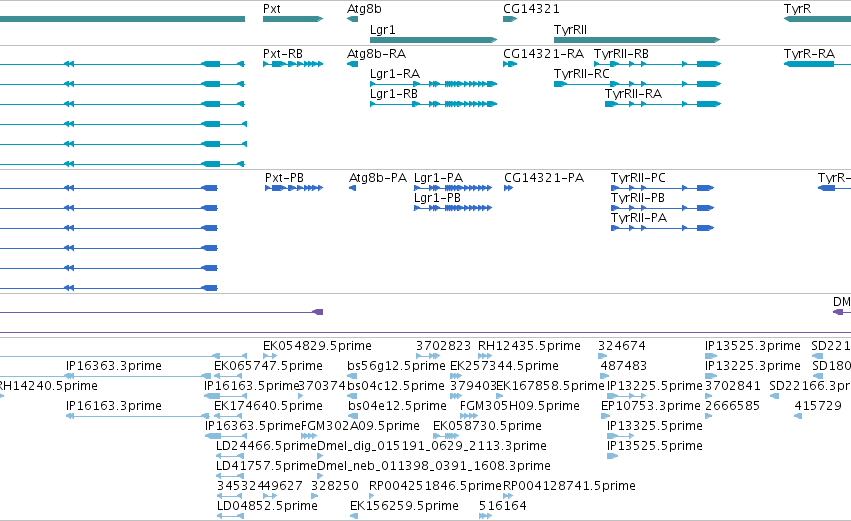This screenshot has width=851, height=521.
Task: Click EST label IP13525.3prime
Action: [x=752, y=346]
